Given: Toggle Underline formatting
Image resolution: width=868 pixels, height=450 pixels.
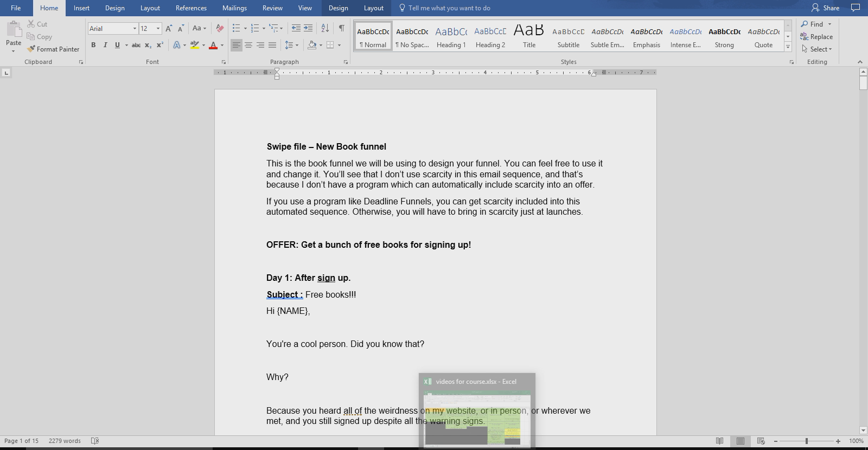Looking at the screenshot, I should [x=117, y=45].
